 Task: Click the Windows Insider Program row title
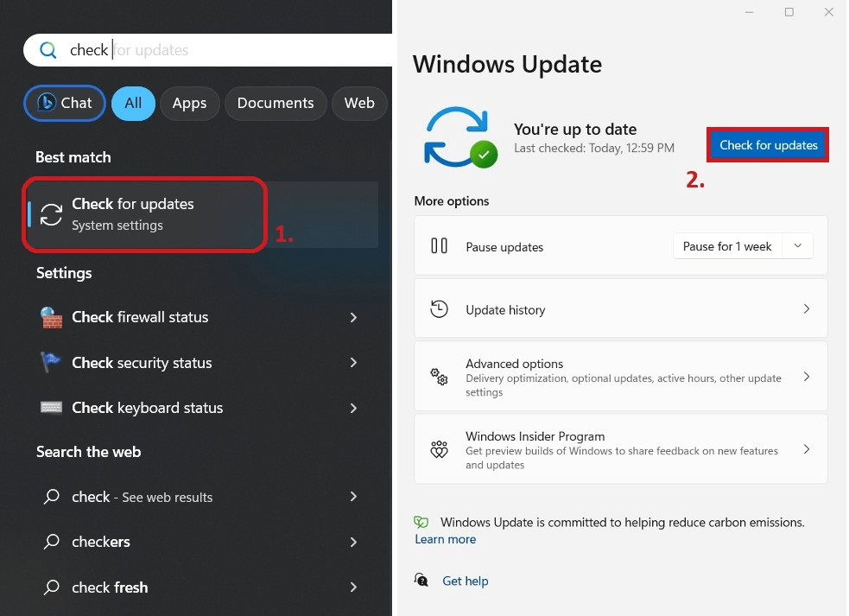535,436
